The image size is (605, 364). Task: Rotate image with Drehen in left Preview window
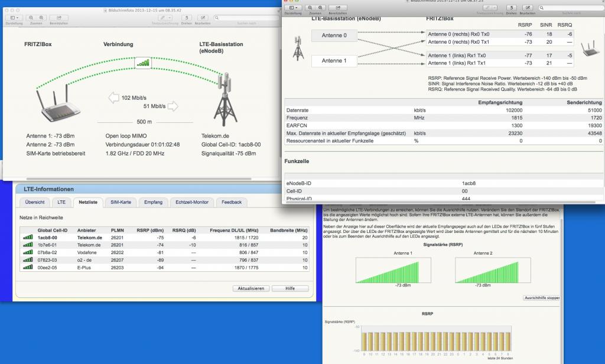pos(187,18)
